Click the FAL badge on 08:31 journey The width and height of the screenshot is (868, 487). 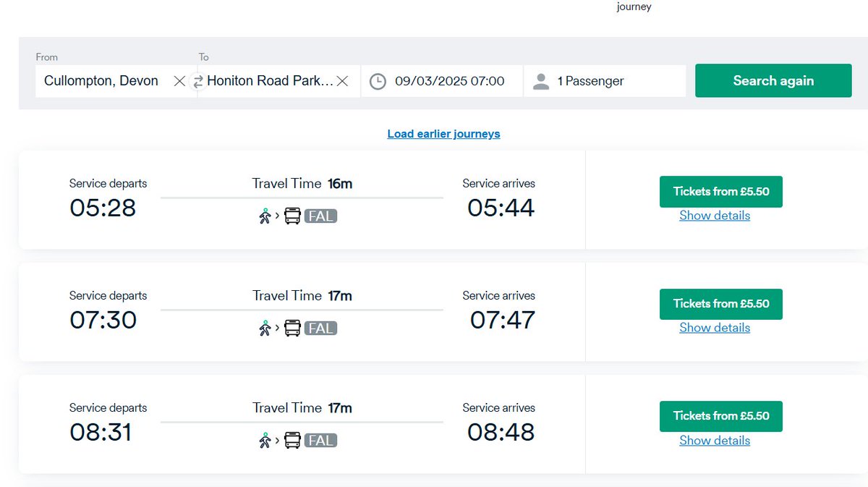click(321, 440)
